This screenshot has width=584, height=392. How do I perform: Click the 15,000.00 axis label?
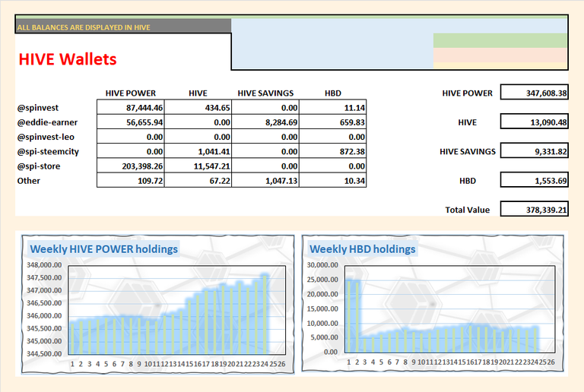click(x=322, y=308)
